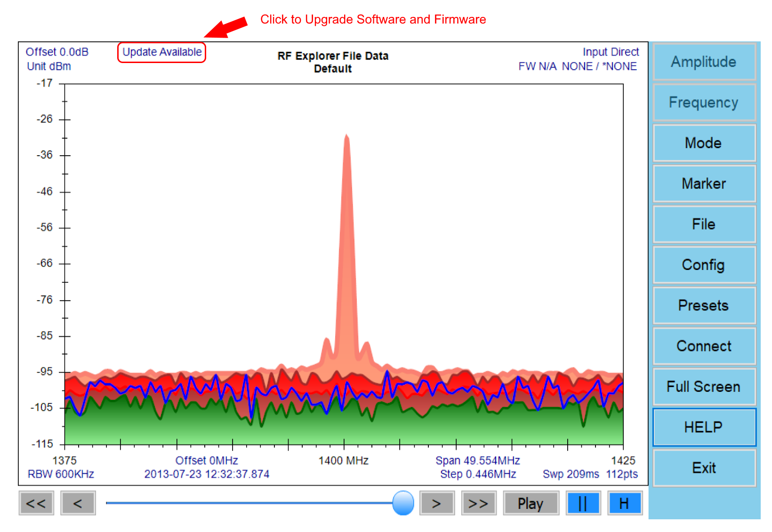
Task: Click the 1375 start frequency label
Action: 64,461
